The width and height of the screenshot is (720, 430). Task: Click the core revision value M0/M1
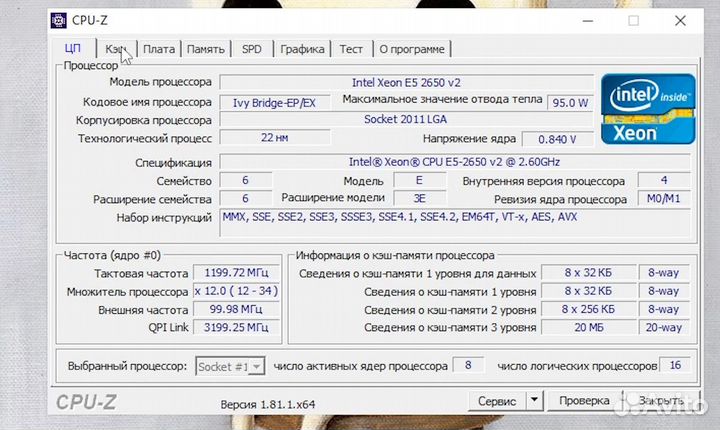pyautogui.click(x=664, y=199)
